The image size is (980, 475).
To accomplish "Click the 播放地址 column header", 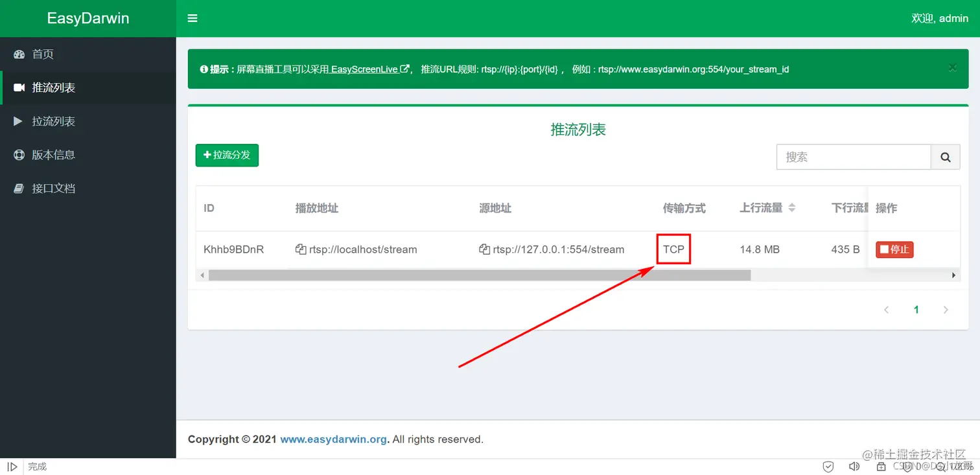I will pyautogui.click(x=317, y=208).
